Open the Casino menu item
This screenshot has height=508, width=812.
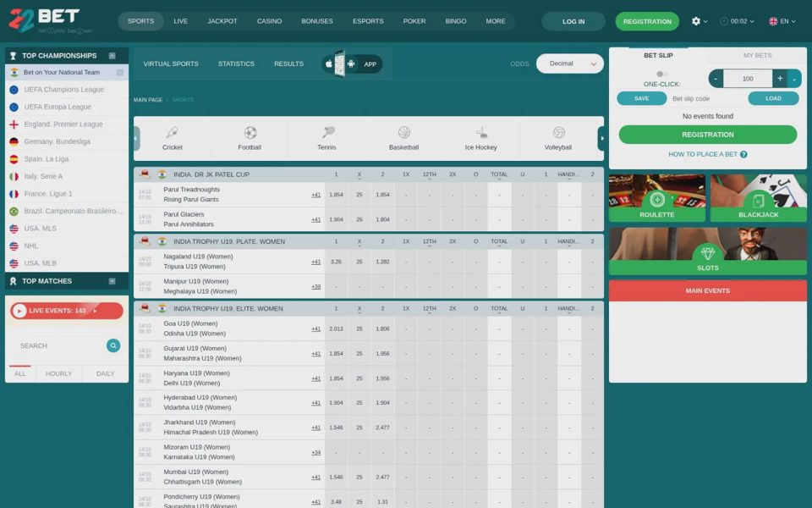coord(269,21)
